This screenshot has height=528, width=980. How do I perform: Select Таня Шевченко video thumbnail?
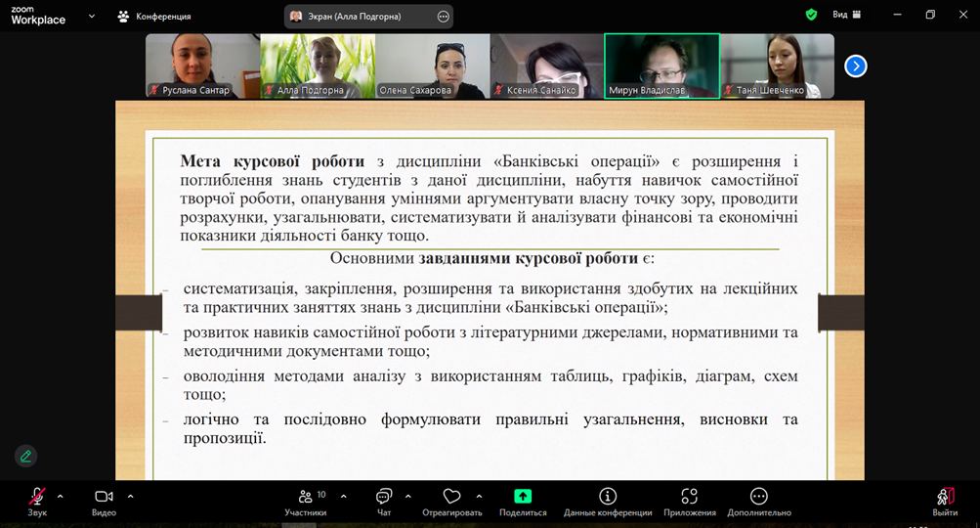(777, 66)
